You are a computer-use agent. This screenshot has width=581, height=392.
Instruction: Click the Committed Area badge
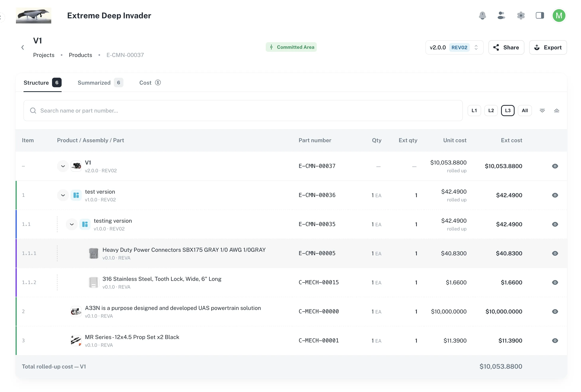(x=291, y=47)
